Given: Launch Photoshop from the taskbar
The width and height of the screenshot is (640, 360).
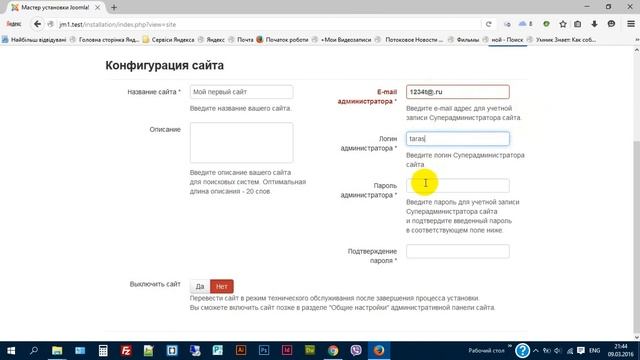Looking at the screenshot, I should (x=264, y=351).
